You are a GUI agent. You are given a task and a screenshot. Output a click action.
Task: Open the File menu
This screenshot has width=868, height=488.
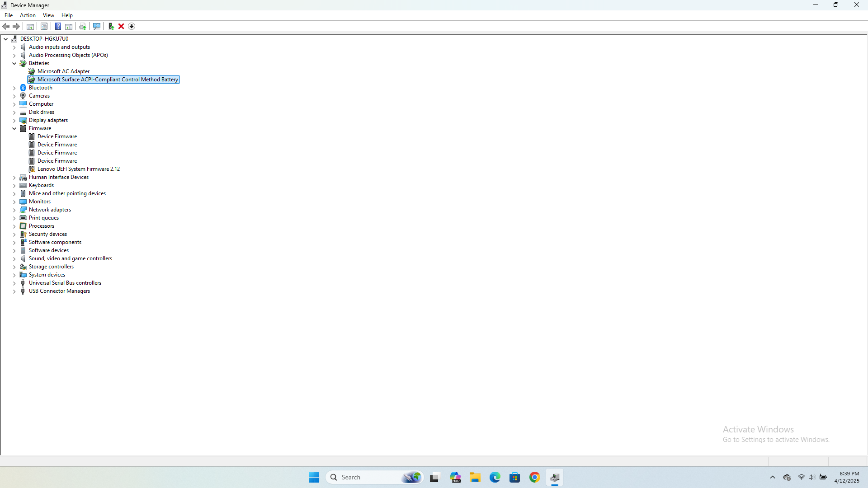click(x=9, y=15)
